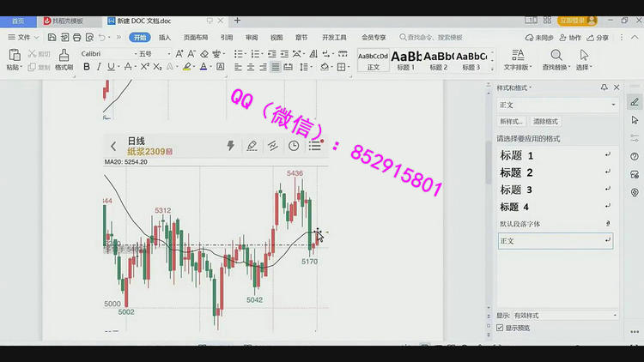Toggle the 显示预览 checkbox

pos(501,328)
